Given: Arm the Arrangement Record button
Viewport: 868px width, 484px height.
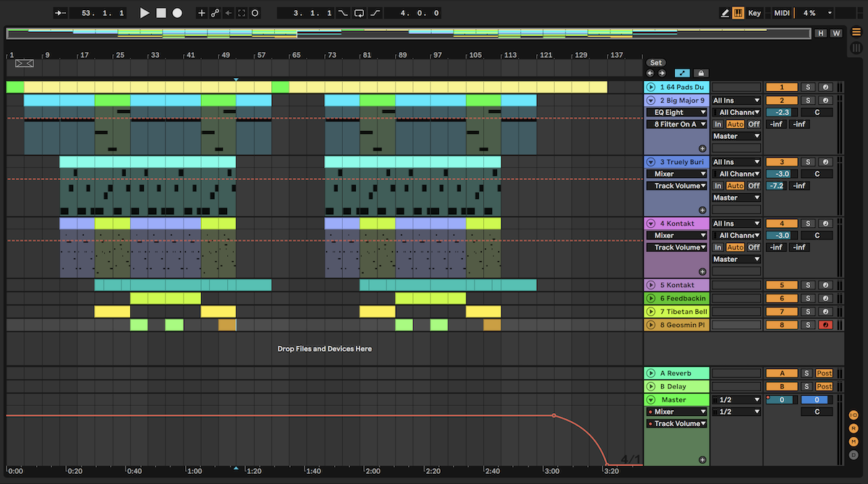Looking at the screenshot, I should (177, 13).
